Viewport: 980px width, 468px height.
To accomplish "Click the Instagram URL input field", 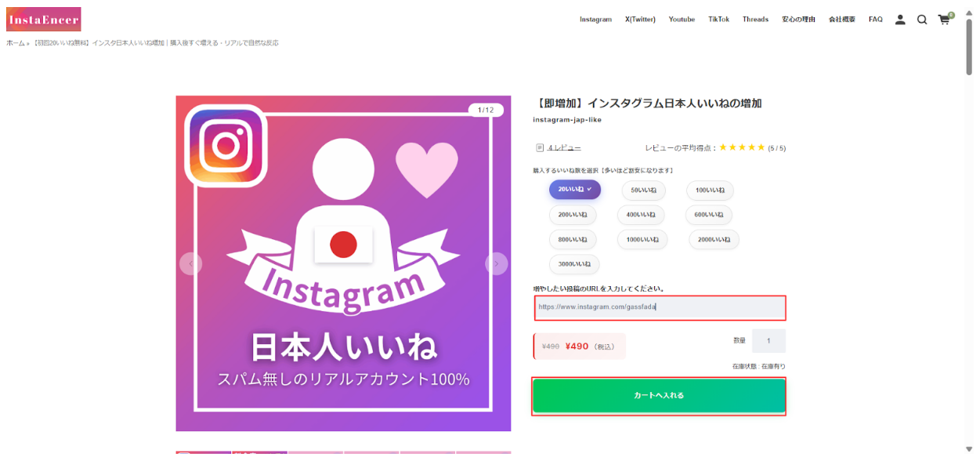I will (659, 308).
